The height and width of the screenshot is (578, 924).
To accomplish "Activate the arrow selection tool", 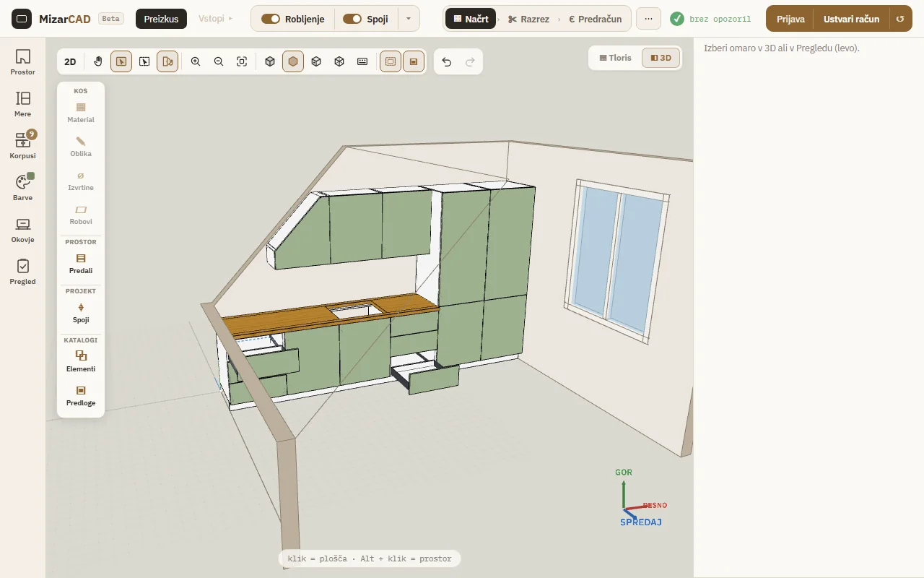I will pyautogui.click(x=121, y=61).
